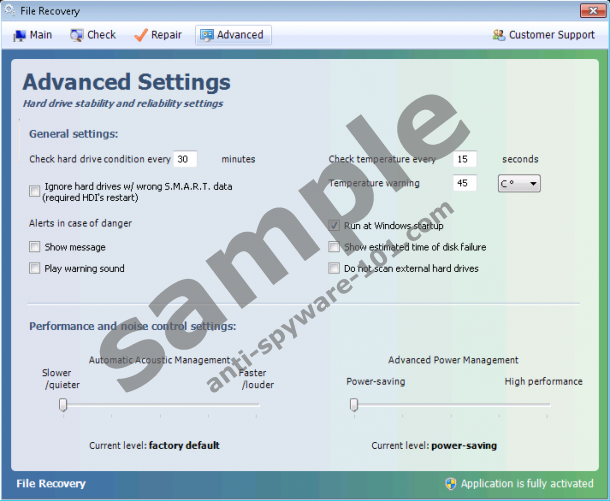Enable Ignore hard drives with wrong S.M.A.R.T. data

click(x=35, y=191)
